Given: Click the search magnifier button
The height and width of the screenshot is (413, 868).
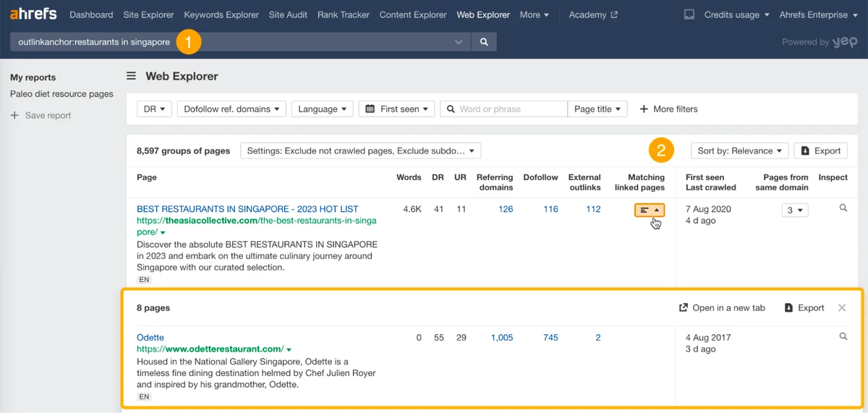Looking at the screenshot, I should pyautogui.click(x=484, y=42).
